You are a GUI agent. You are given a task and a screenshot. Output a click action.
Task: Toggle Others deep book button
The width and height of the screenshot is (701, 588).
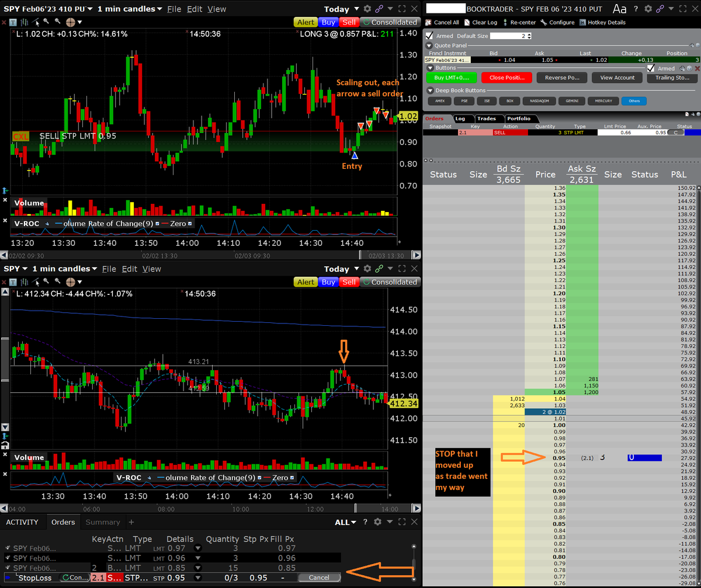[634, 101]
